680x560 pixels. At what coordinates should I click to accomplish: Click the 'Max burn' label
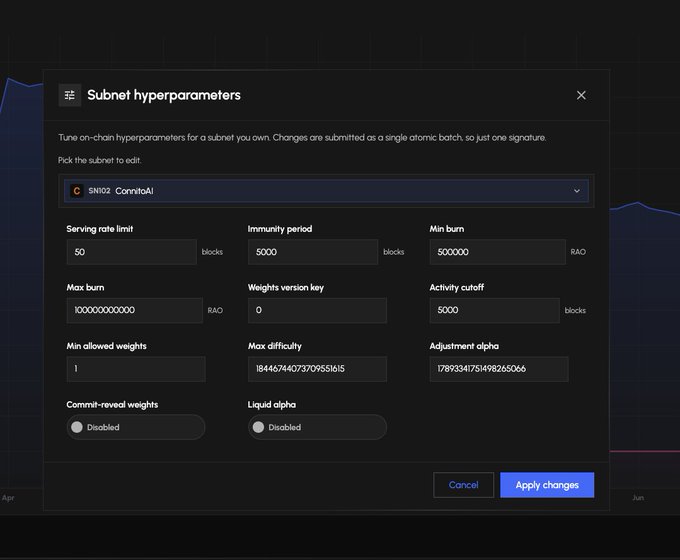(85, 287)
